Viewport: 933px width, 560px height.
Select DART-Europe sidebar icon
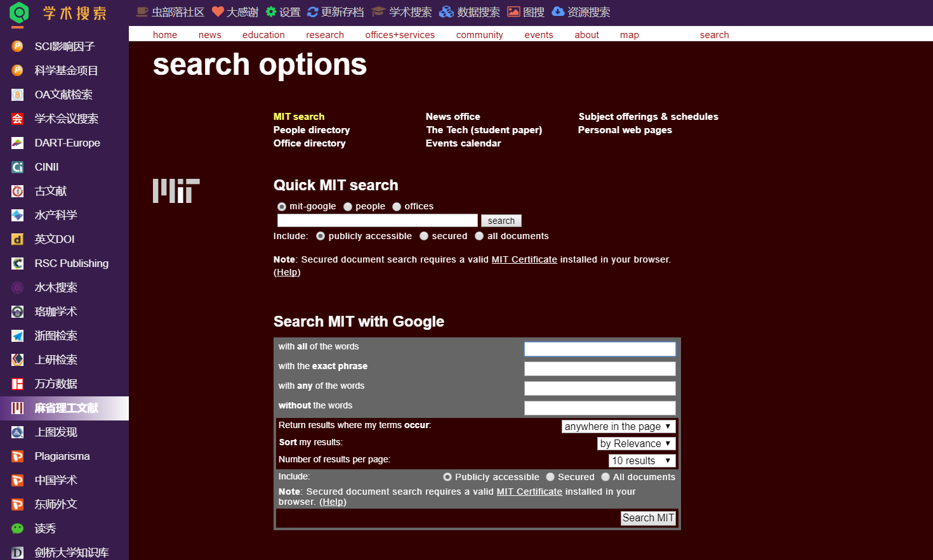[18, 143]
